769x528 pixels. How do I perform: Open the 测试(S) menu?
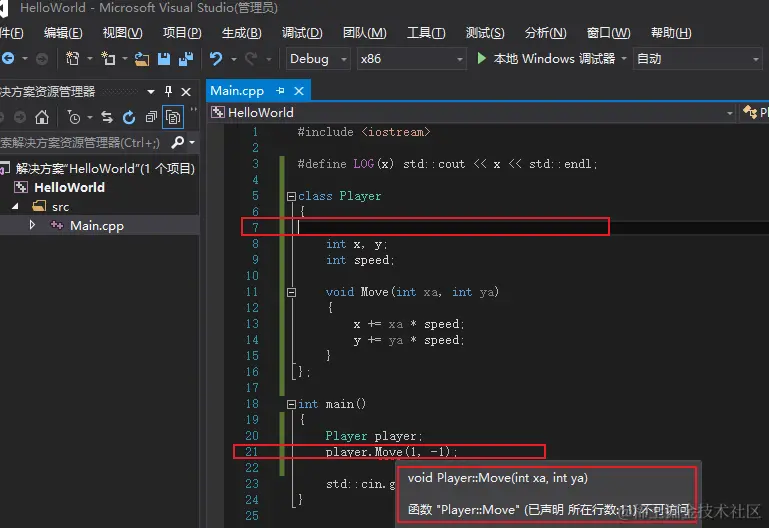click(485, 33)
